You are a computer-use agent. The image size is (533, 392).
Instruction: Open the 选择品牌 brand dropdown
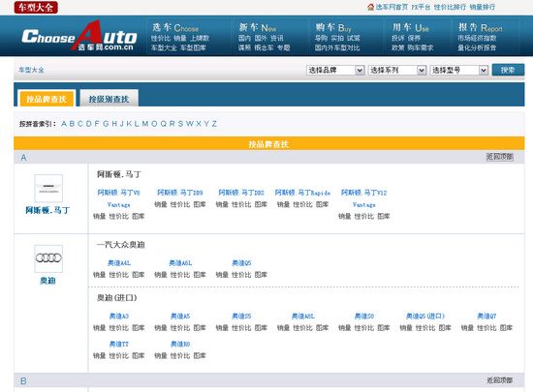tap(335, 71)
